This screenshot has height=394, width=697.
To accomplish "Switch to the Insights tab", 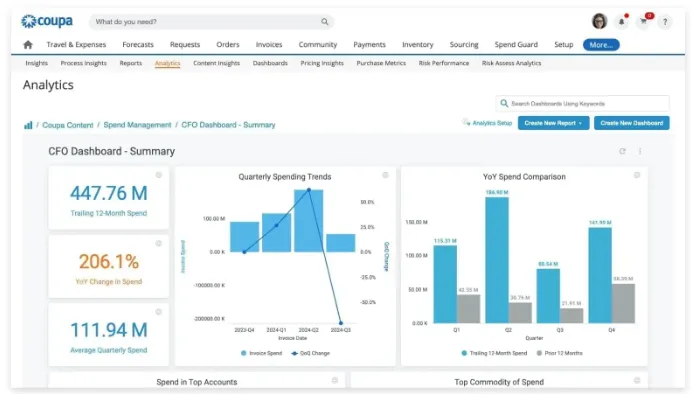I will (x=36, y=63).
